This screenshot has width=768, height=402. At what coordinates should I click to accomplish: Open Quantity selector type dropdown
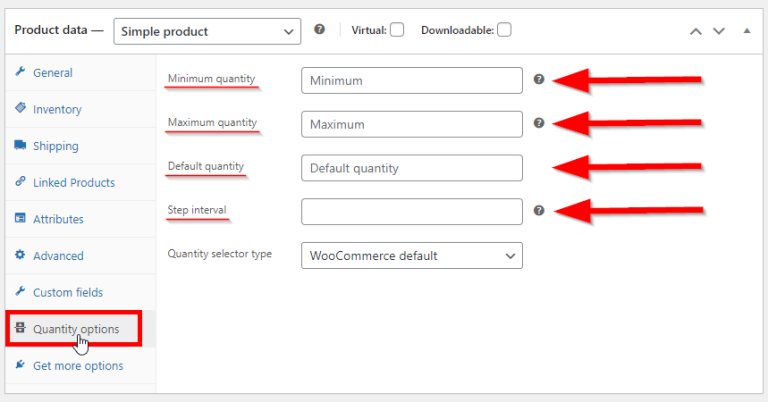[x=411, y=256]
